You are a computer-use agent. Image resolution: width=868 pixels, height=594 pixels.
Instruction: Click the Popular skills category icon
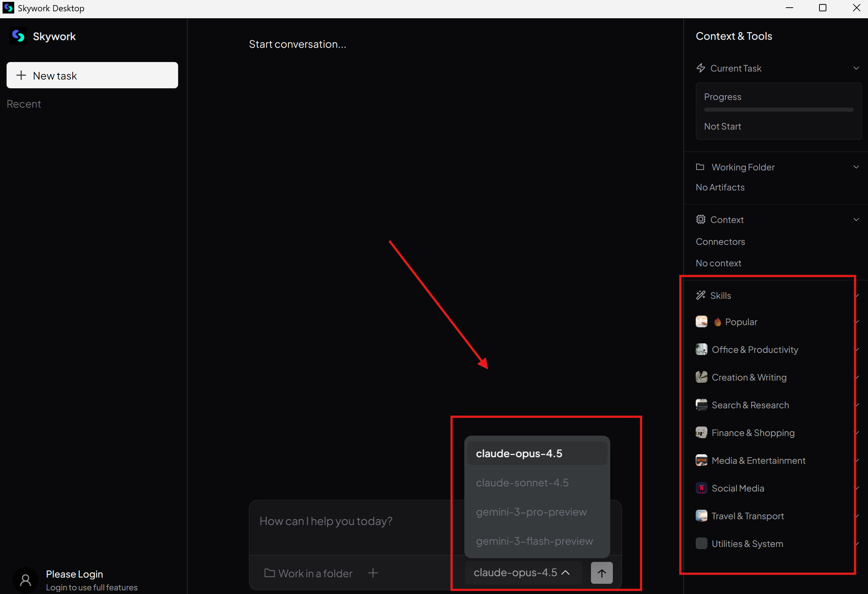point(701,322)
